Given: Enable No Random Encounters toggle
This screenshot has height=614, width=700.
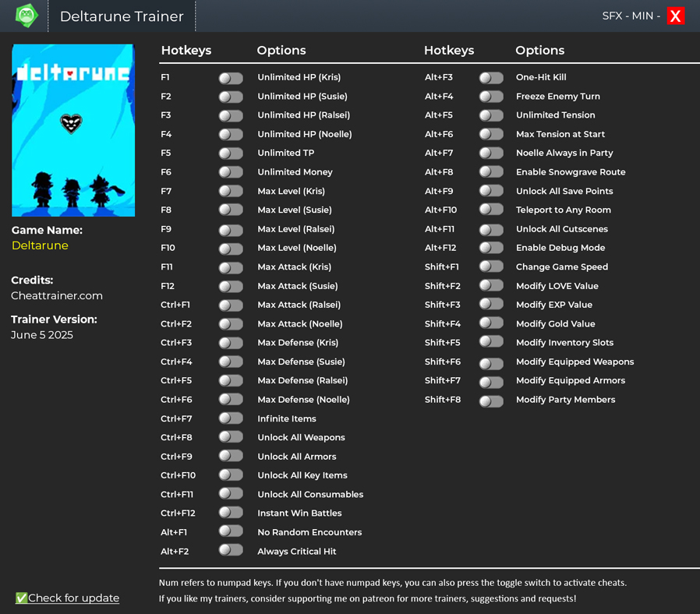Looking at the screenshot, I should click(x=231, y=531).
